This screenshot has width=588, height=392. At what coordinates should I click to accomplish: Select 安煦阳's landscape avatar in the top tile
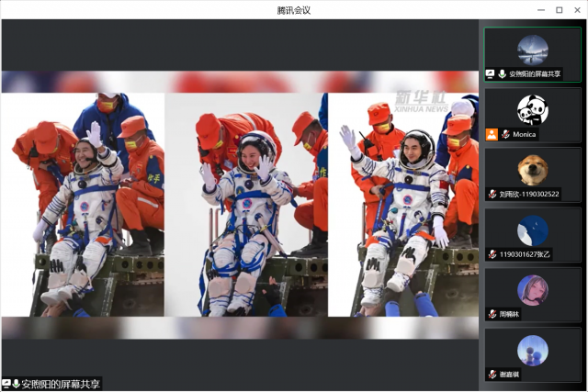[532, 50]
